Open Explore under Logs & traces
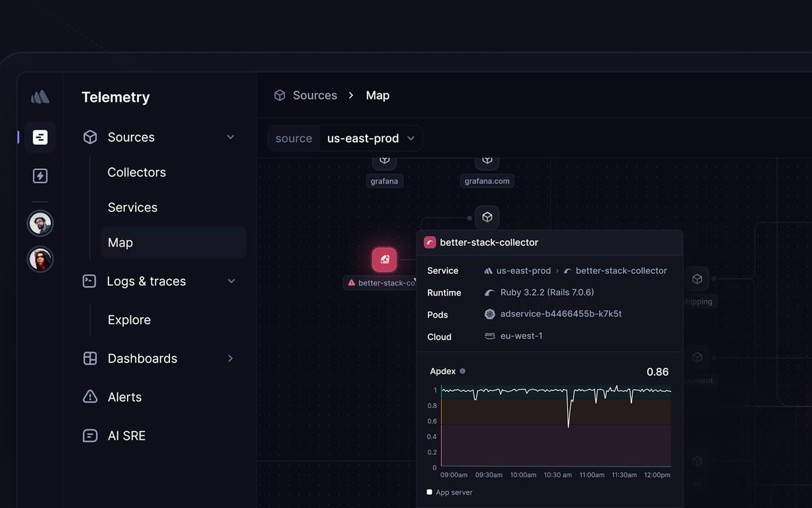This screenshot has height=508, width=812. click(130, 319)
